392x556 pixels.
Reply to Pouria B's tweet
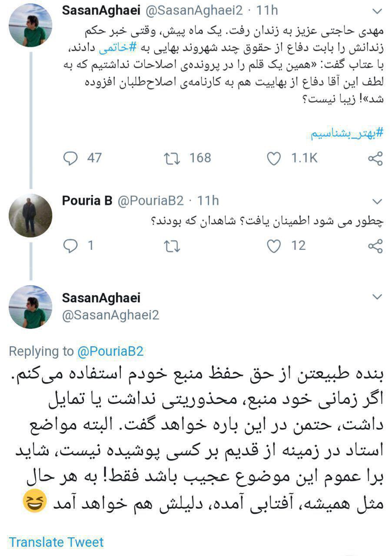(x=70, y=246)
